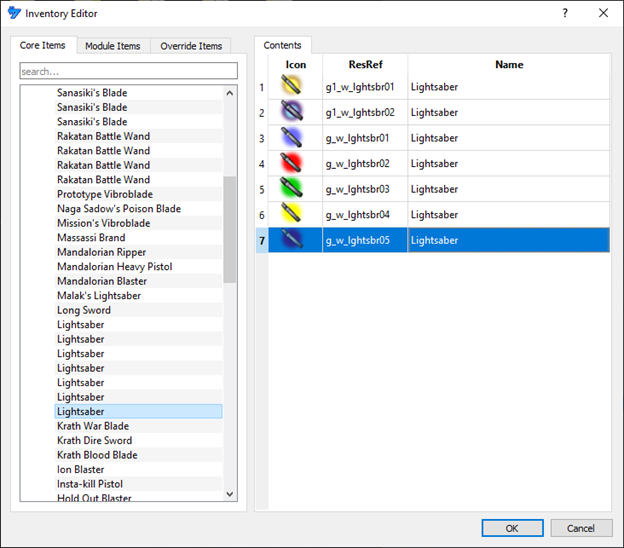Click the Inventory Editor app icon in the title bar
Viewport: 624px width, 548px height.
point(14,13)
